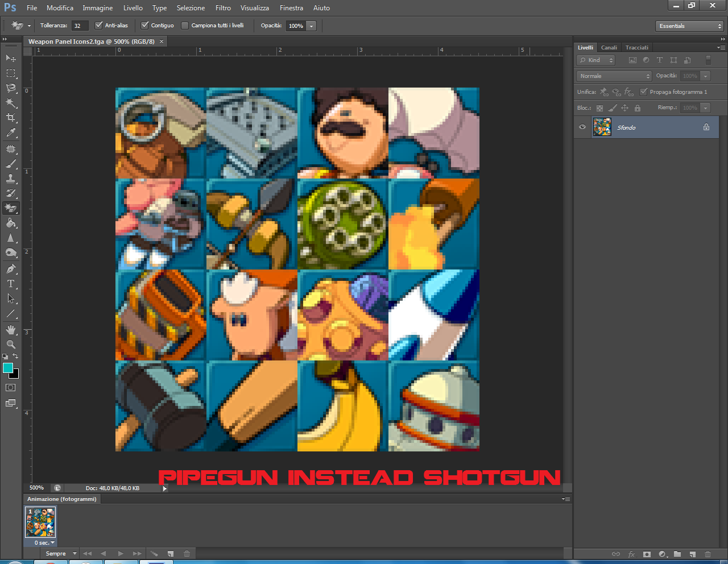The image size is (728, 564).
Task: Reset default foreground and background colors
Action: click(5, 356)
